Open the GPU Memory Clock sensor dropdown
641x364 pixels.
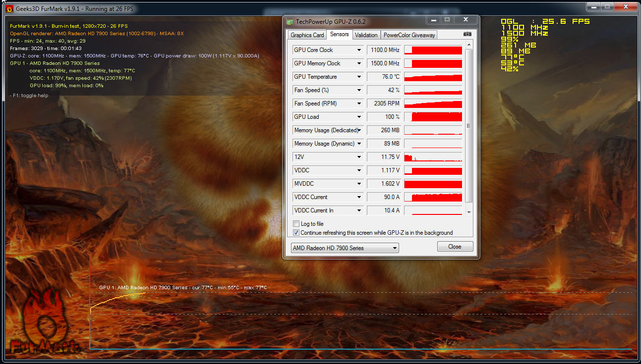[x=359, y=63]
